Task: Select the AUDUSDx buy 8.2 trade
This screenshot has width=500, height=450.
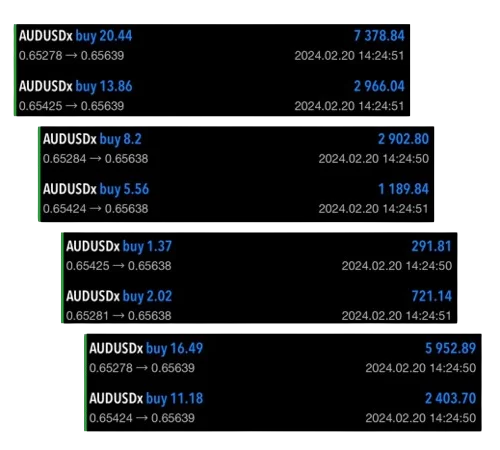Action: point(236,149)
